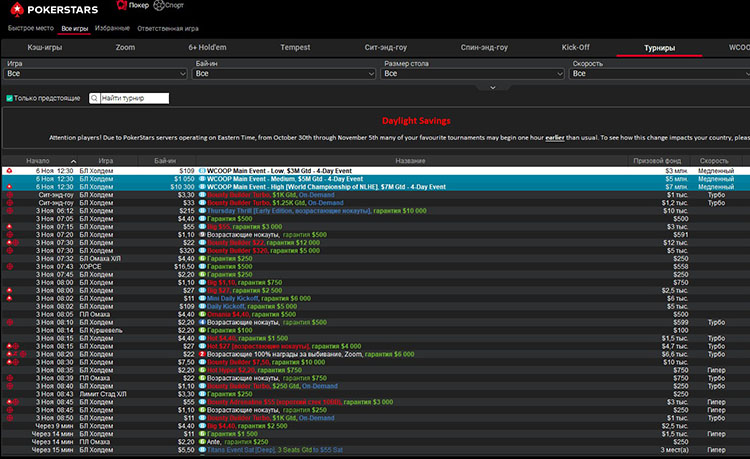Switch to the Сит-энд-гоу tab
The image size is (750, 459).
click(386, 47)
